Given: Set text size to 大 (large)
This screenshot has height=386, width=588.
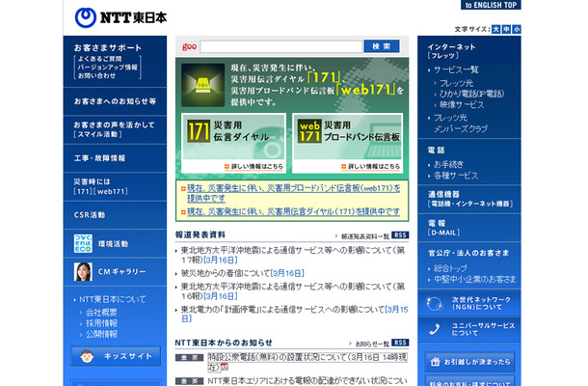Looking at the screenshot, I should click(495, 29).
